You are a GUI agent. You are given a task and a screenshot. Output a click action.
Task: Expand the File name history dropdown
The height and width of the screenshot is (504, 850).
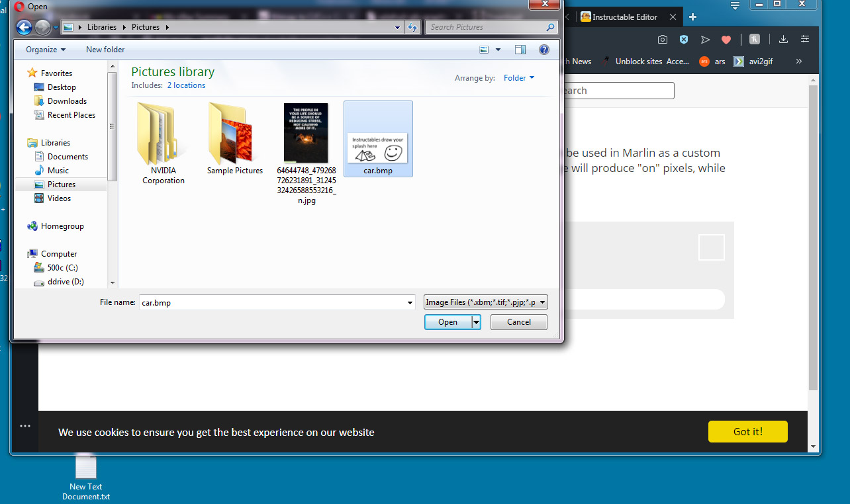(410, 302)
